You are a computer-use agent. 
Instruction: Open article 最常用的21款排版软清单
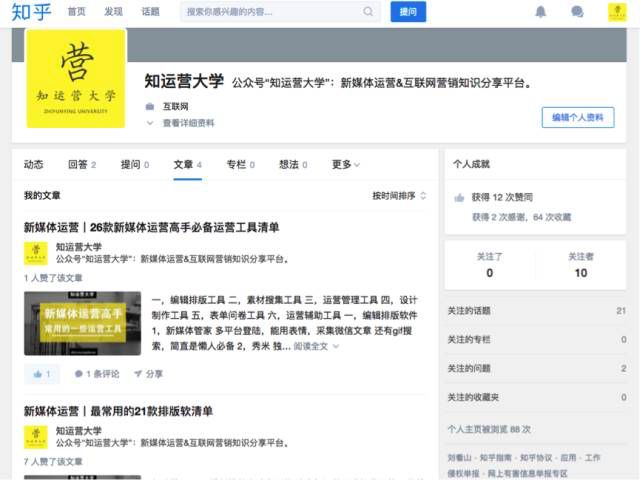[118, 411]
